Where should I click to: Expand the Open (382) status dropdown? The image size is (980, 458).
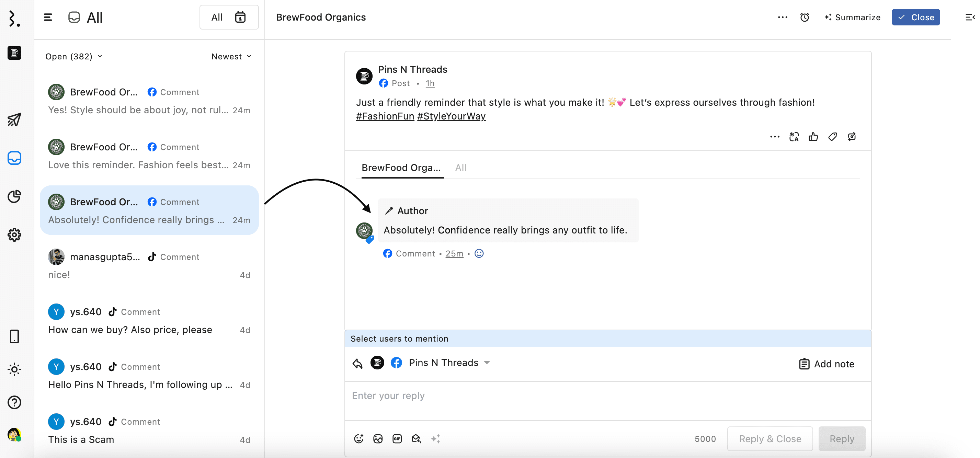tap(74, 56)
